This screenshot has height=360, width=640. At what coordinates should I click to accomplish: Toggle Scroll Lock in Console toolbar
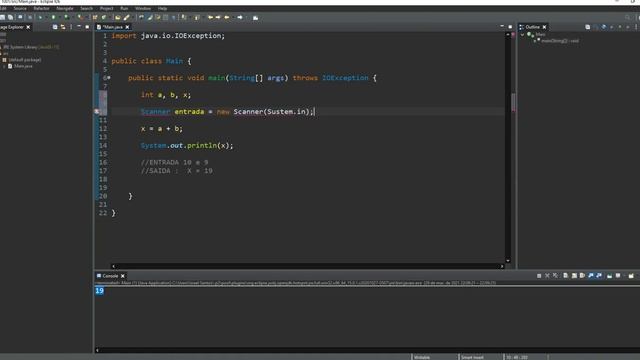(574, 276)
